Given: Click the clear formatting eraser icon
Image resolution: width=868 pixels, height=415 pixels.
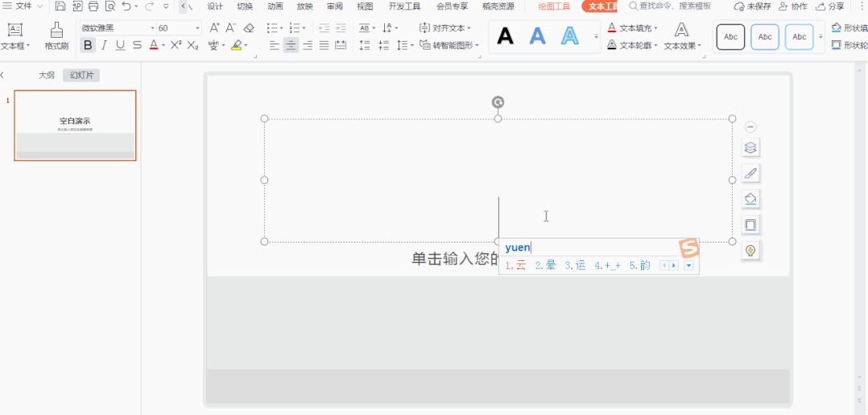Looking at the screenshot, I should coord(249,28).
